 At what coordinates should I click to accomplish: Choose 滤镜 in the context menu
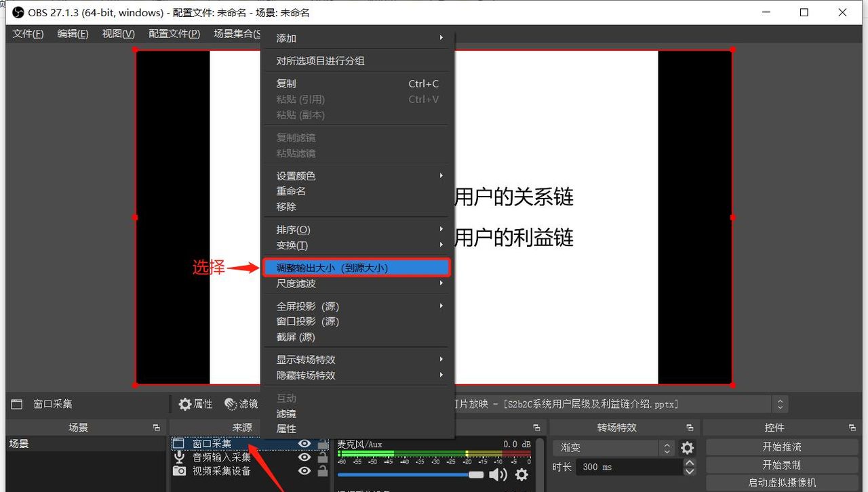pyautogui.click(x=357, y=413)
